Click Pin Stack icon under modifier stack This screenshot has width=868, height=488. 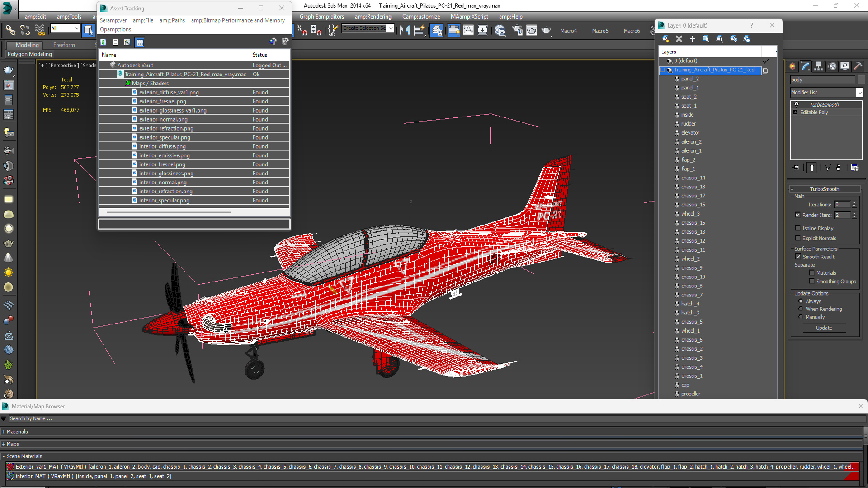(x=796, y=167)
